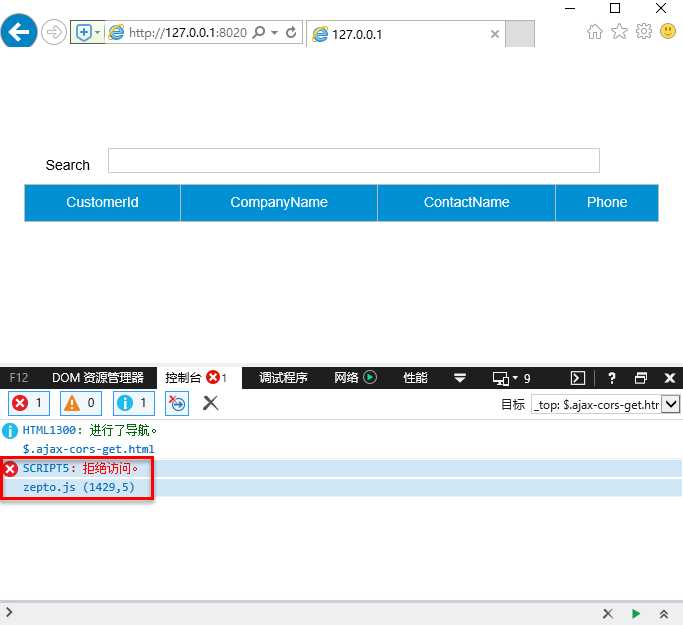Open the compatibility shield icon in address bar

coord(83,32)
